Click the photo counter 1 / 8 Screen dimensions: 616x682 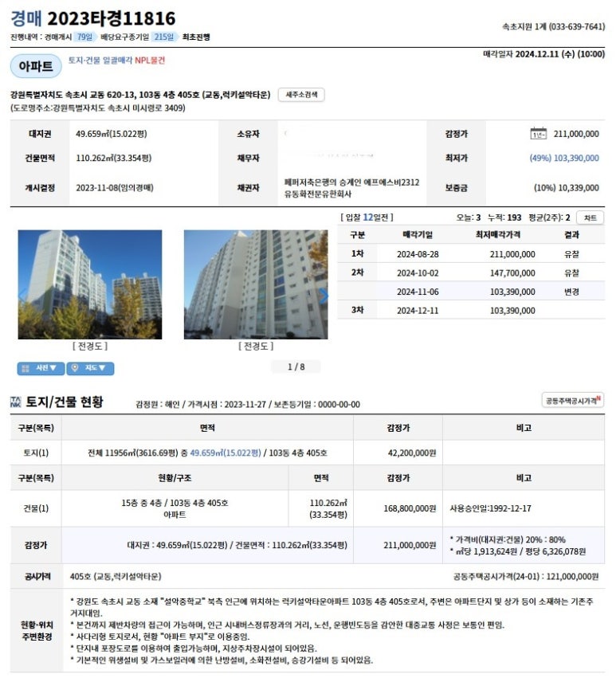(x=296, y=367)
